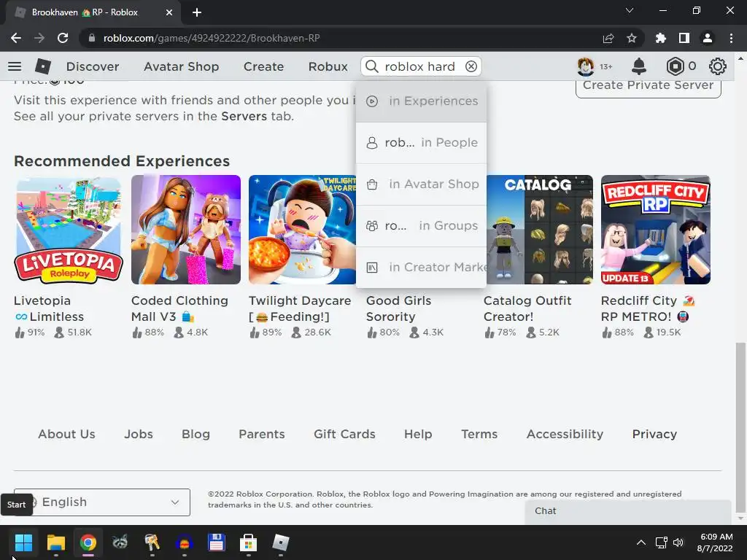Open floppy disk app in taskbar
This screenshot has width=747, height=560.
(x=216, y=542)
